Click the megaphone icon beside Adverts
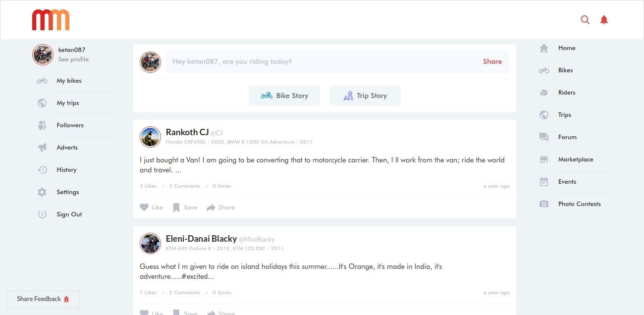Image resolution: width=644 pixels, height=315 pixels. pyautogui.click(x=42, y=148)
